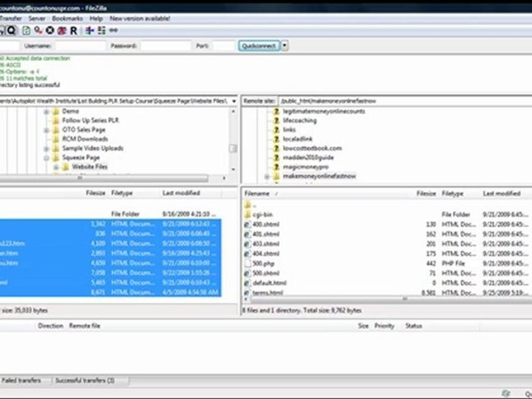The height and width of the screenshot is (399, 532).
Task: Click the Squeeze Page folder icon
Action: click(56, 158)
